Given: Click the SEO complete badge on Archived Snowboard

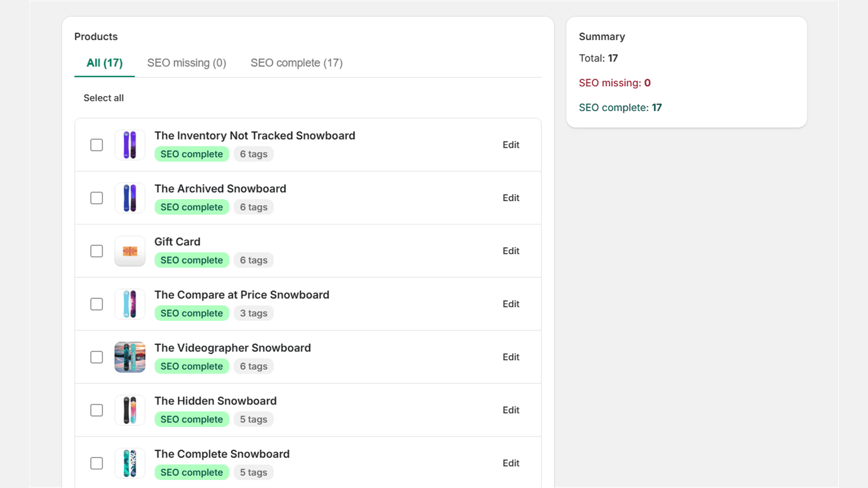Looking at the screenshot, I should coord(192,207).
